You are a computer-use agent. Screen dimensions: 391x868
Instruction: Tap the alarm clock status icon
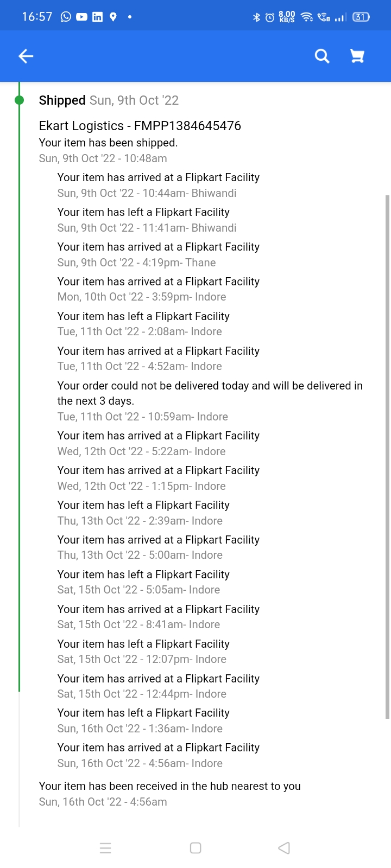point(269,17)
